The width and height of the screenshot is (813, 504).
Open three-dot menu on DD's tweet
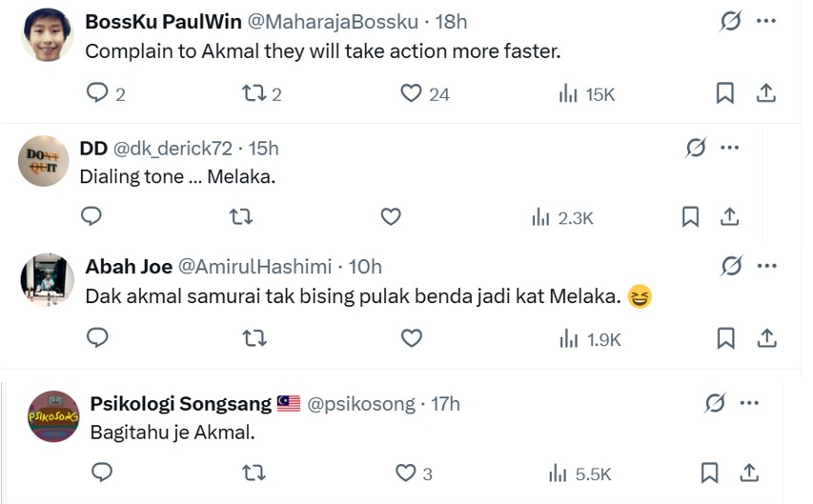click(x=730, y=148)
